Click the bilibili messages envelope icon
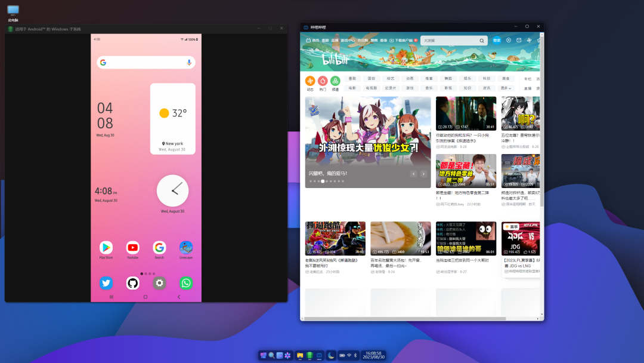 [x=519, y=40]
